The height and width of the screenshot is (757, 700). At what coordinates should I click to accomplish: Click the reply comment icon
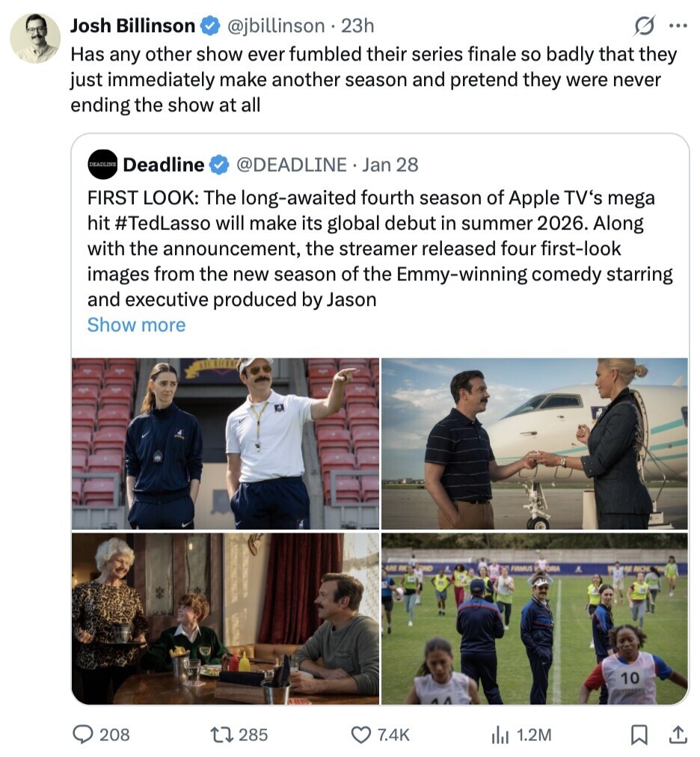(82, 735)
